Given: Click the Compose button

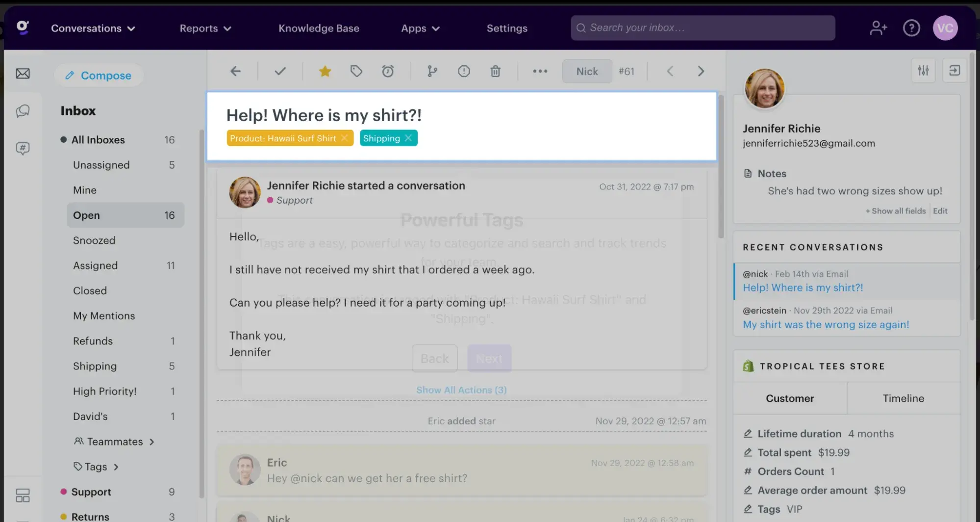Looking at the screenshot, I should pyautogui.click(x=99, y=75).
